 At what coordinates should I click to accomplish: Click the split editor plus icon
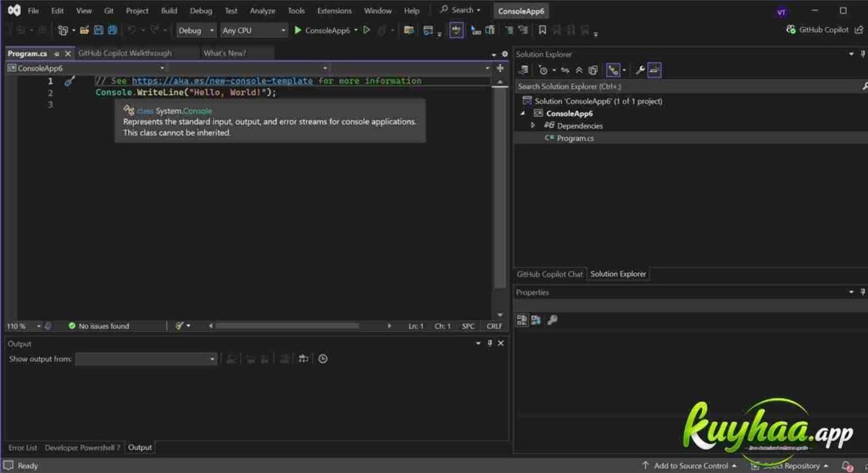pos(500,68)
